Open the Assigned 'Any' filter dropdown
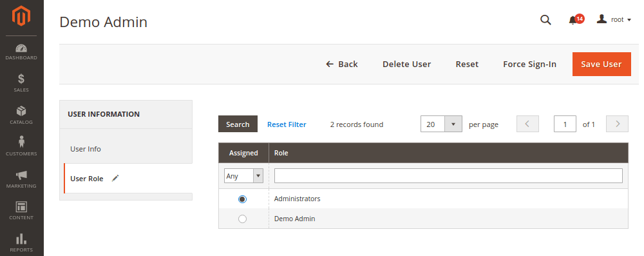The image size is (644, 256). click(x=243, y=176)
